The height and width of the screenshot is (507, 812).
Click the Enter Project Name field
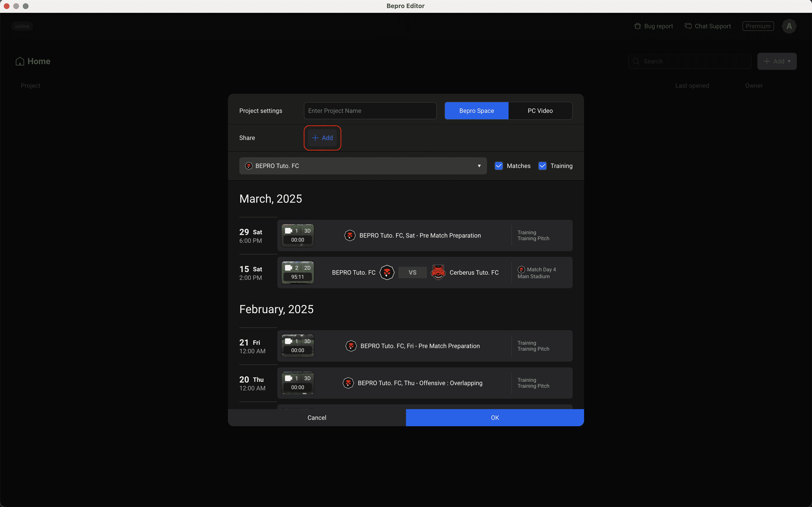[x=370, y=111]
